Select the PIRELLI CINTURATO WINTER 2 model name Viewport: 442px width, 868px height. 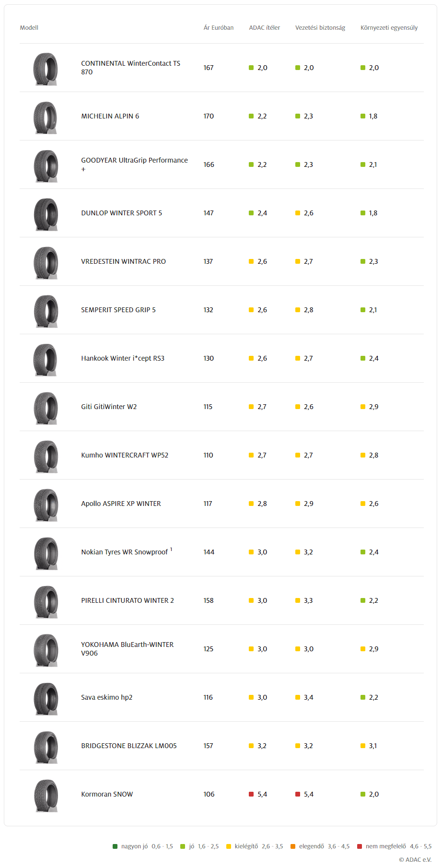[x=128, y=600]
